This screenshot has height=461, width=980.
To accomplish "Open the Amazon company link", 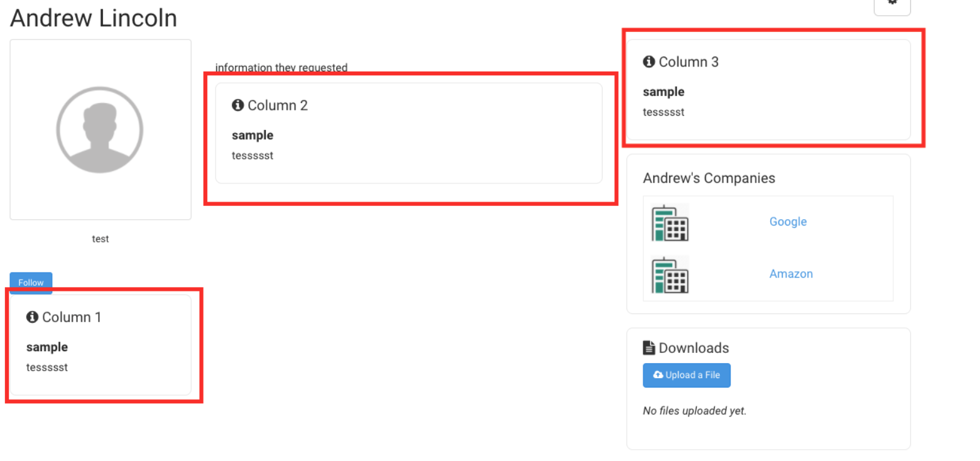I will 791,274.
